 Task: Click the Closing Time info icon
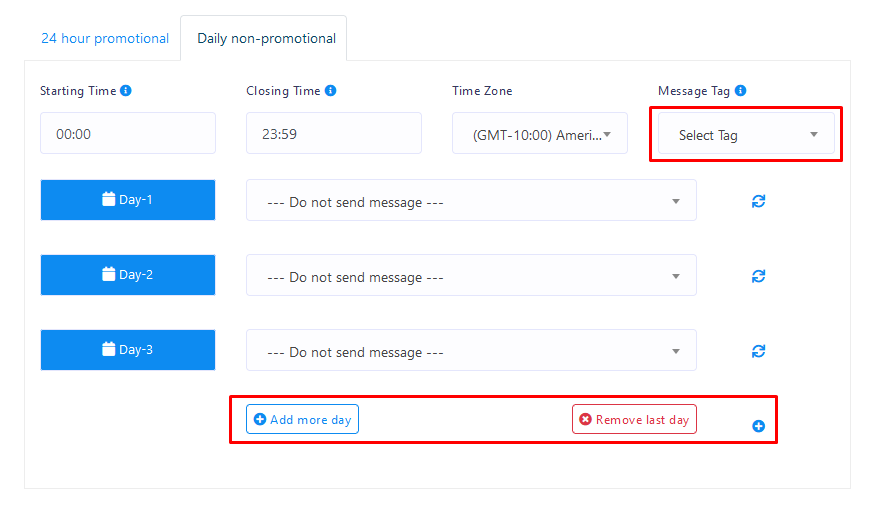pos(331,91)
